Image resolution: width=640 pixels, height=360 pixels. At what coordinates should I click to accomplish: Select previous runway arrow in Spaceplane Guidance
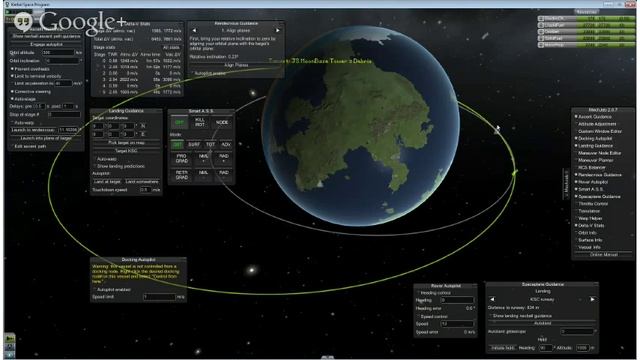click(x=492, y=299)
